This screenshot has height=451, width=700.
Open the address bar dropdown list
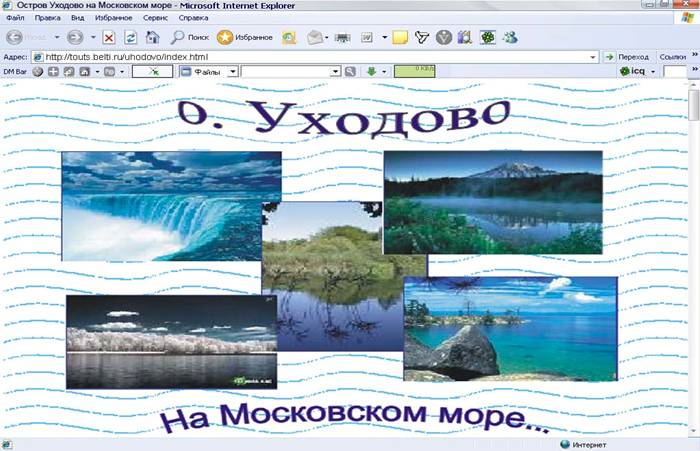tap(592, 57)
